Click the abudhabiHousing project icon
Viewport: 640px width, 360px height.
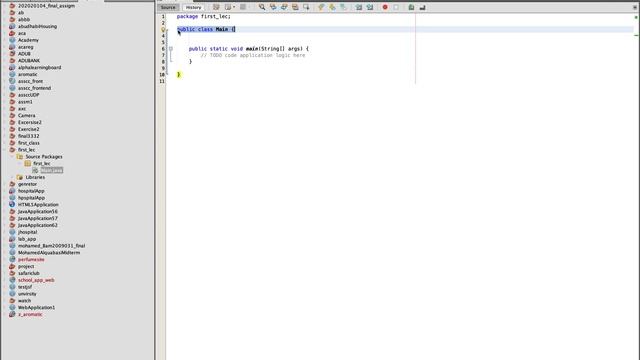12,26
